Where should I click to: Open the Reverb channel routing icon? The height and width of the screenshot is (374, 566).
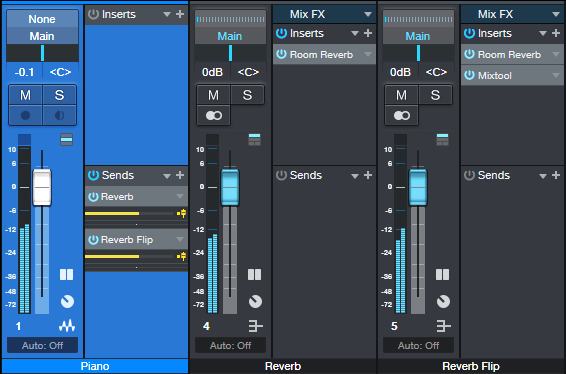tap(255, 326)
